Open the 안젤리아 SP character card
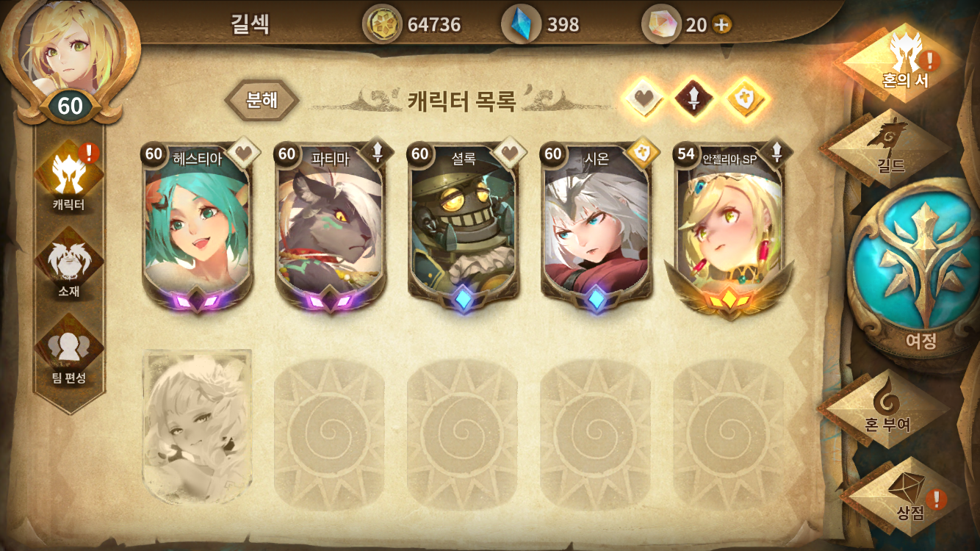980x551 pixels. click(729, 229)
